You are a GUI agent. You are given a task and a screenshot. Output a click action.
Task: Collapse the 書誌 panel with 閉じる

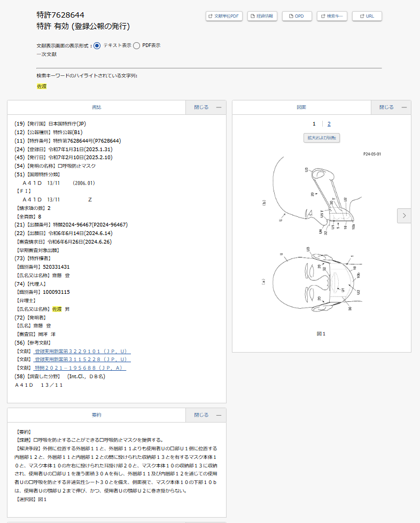click(206, 107)
